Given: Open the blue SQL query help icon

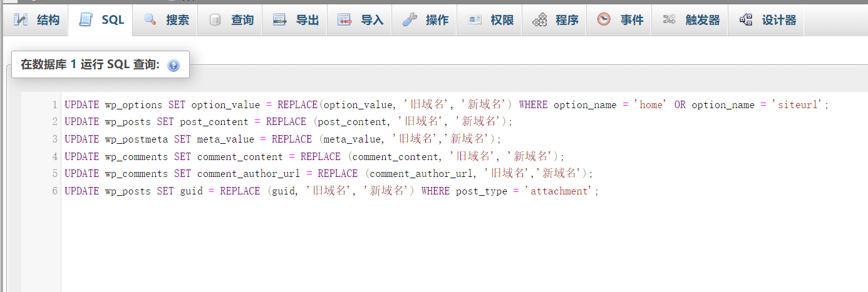Looking at the screenshot, I should (173, 66).
